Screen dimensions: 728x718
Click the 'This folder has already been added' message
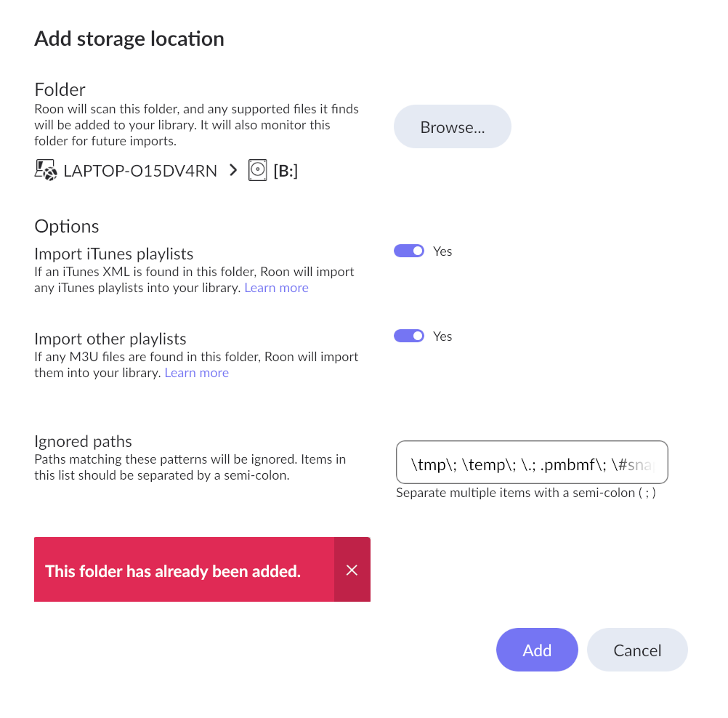coord(173,571)
